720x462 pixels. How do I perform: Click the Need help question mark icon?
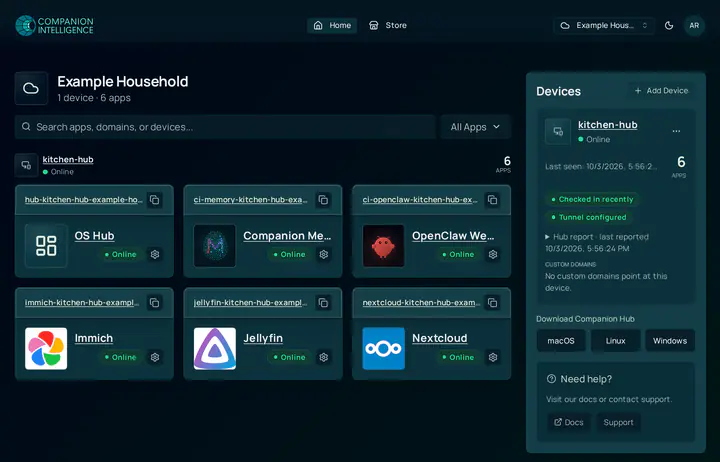tap(551, 379)
